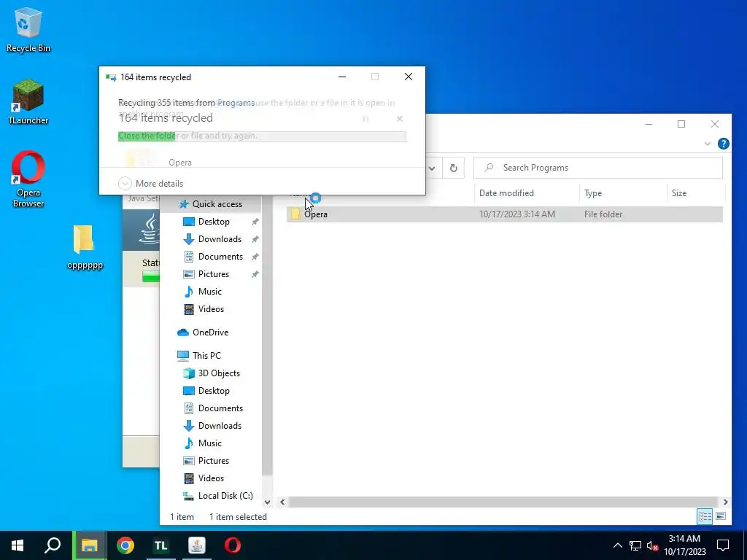This screenshot has height=560, width=747.
Task: Select the Opera folder row
Action: click(x=505, y=214)
